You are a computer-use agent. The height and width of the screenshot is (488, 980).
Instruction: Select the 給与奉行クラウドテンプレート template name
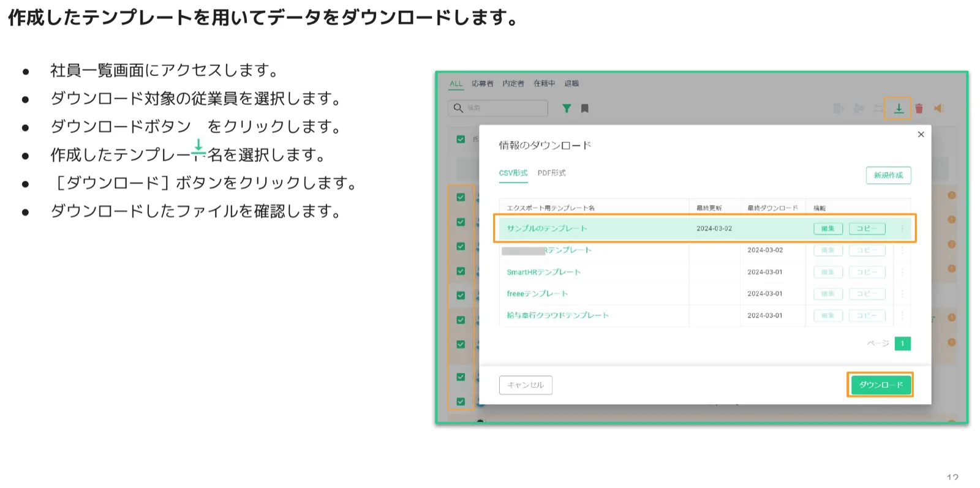click(x=557, y=315)
